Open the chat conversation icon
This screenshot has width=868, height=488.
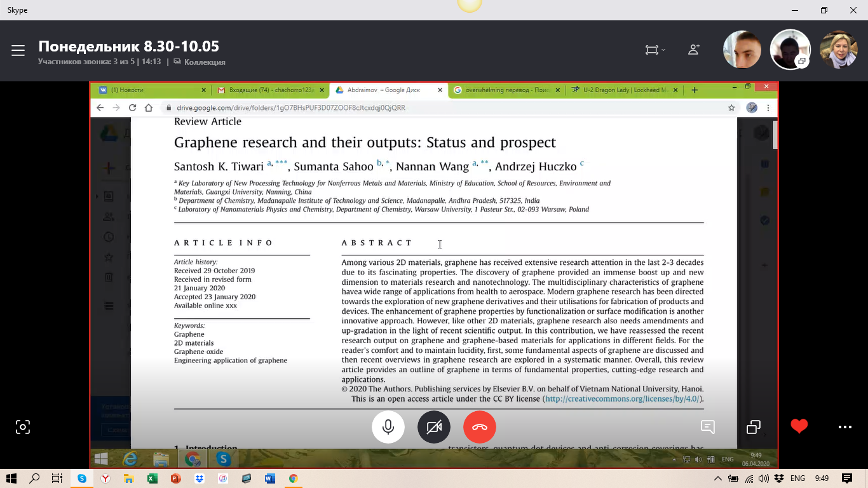[x=708, y=427]
